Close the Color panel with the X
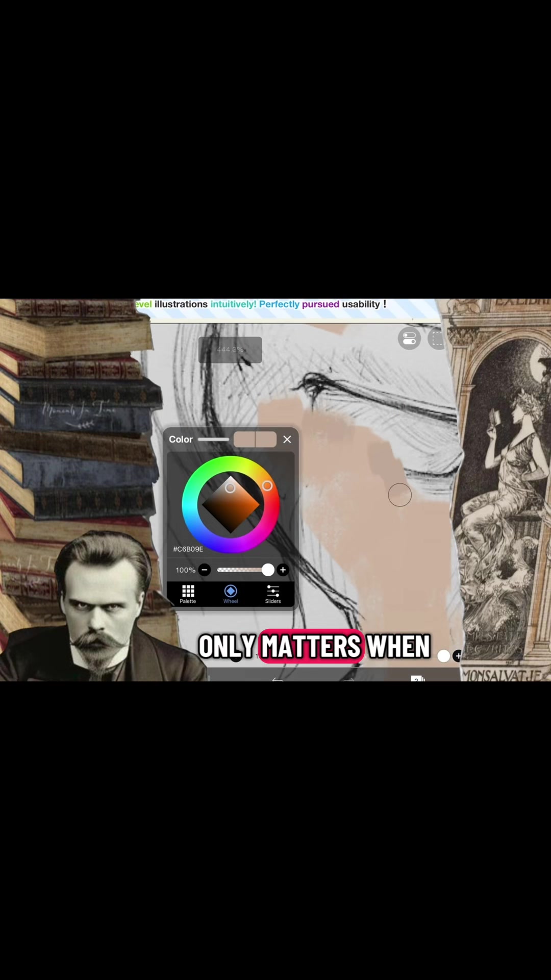551x980 pixels. pos(287,439)
